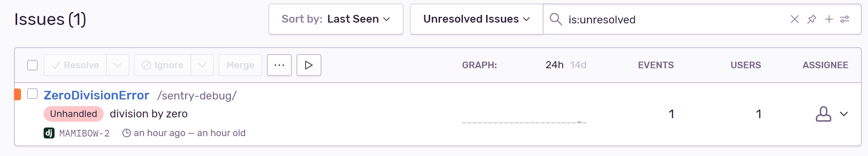
Task: Clear the search query with X icon
Action: click(794, 19)
